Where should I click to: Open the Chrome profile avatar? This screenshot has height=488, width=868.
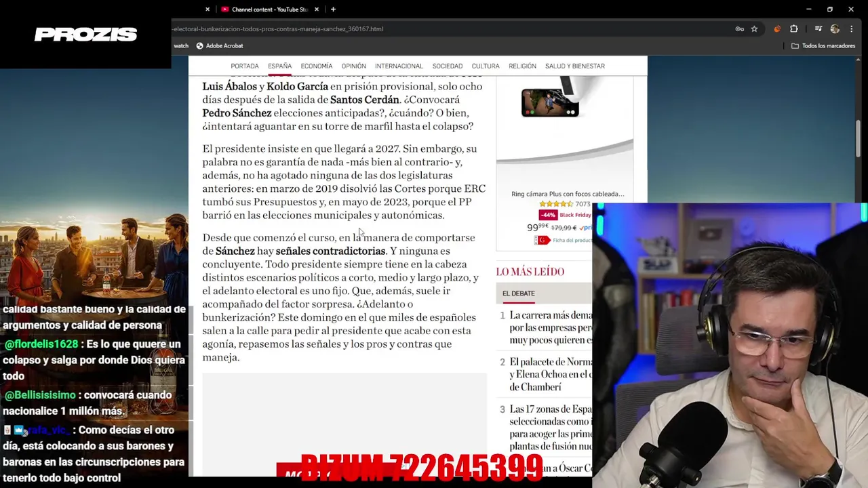[835, 29]
